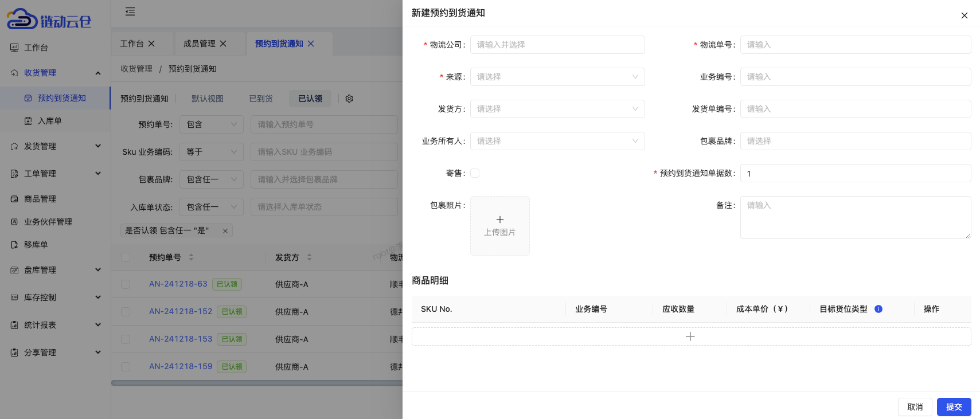This screenshot has width=980, height=419.
Task: Click the 商品管理 sidebar icon
Action: coord(14,199)
